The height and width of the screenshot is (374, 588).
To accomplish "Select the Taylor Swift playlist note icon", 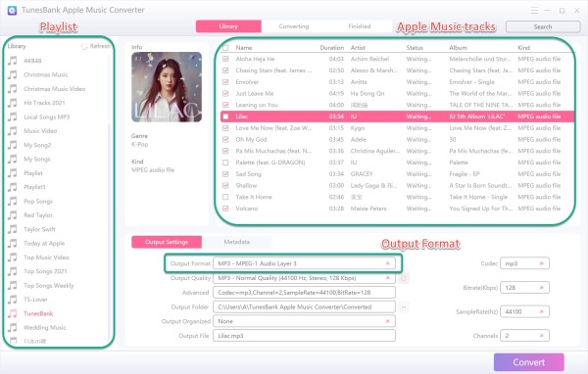I will (13, 229).
